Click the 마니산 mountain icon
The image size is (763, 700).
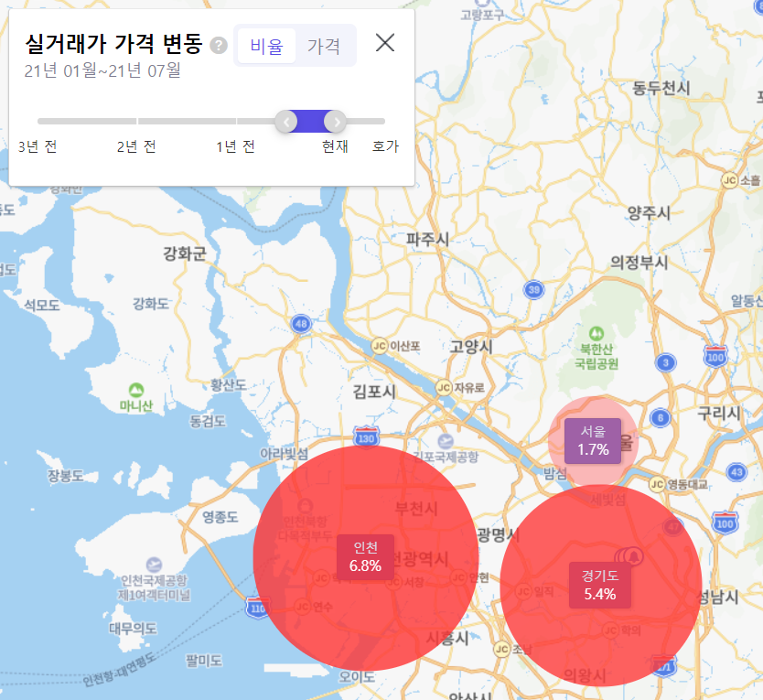point(136,389)
